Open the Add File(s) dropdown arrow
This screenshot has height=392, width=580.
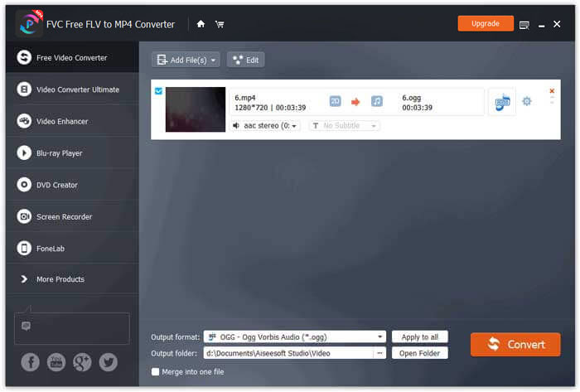tap(213, 60)
